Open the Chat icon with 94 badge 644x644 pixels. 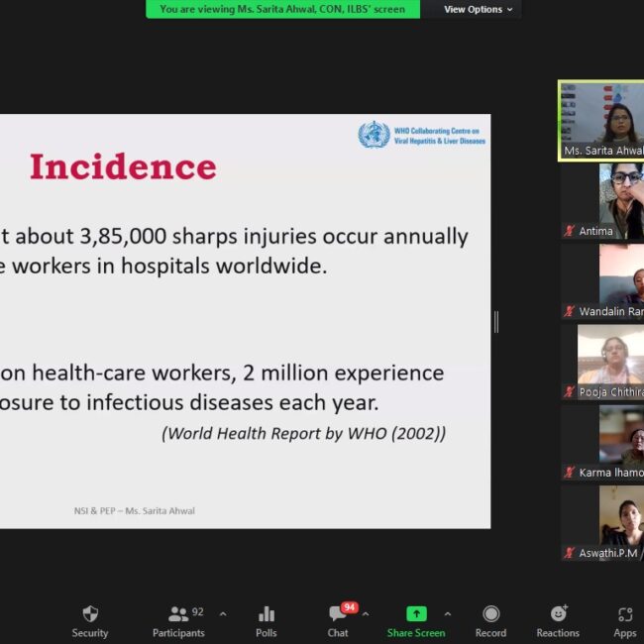click(338, 614)
